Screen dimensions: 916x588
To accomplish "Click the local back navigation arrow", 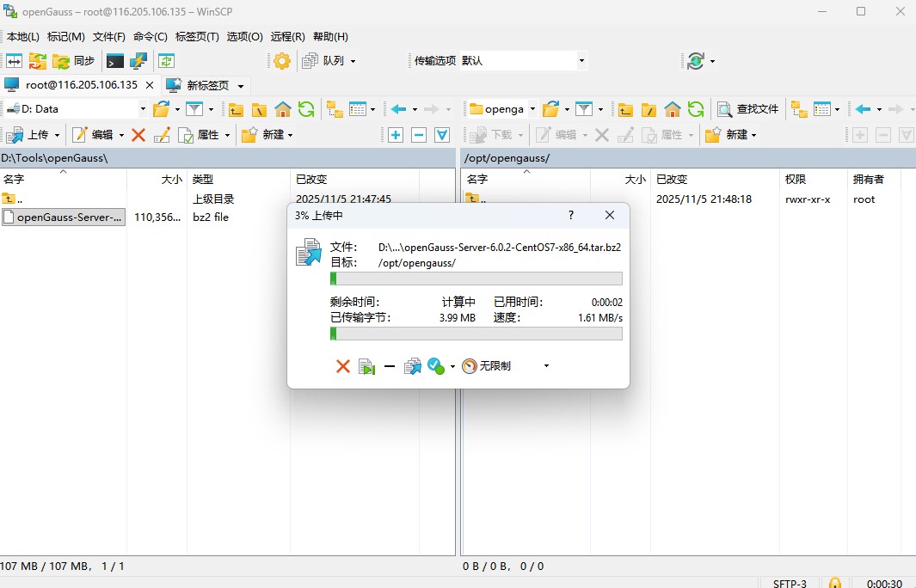I will tap(398, 109).
